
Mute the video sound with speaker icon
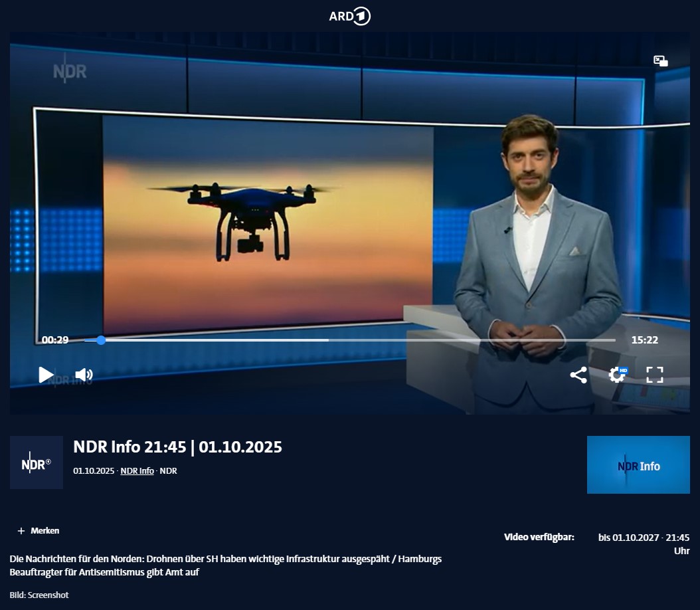point(84,375)
